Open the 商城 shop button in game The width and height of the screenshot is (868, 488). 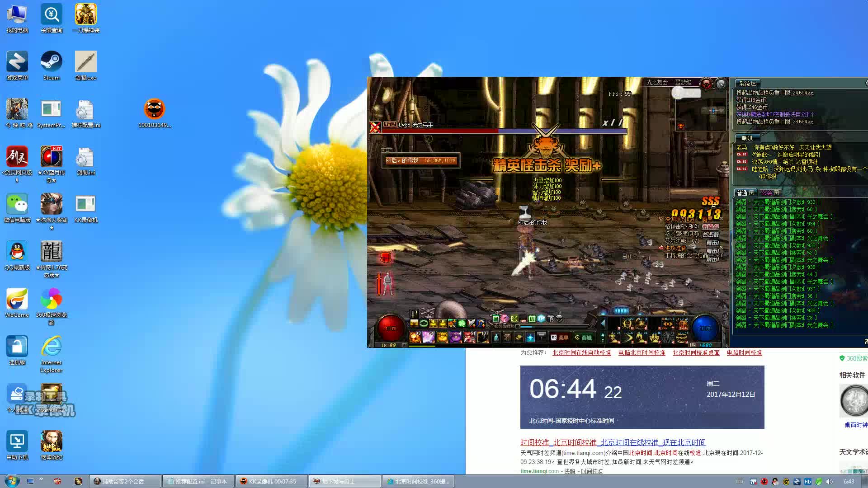click(x=584, y=338)
